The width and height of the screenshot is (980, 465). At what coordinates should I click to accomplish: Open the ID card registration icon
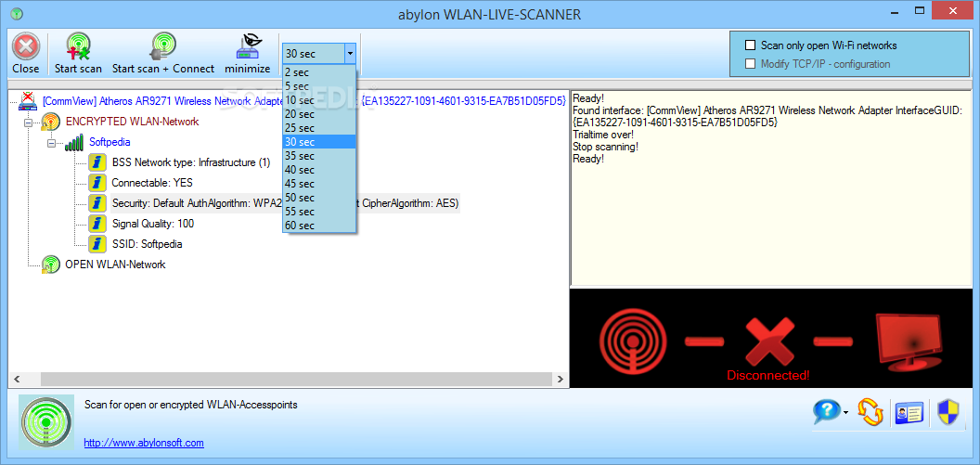pyautogui.click(x=909, y=413)
